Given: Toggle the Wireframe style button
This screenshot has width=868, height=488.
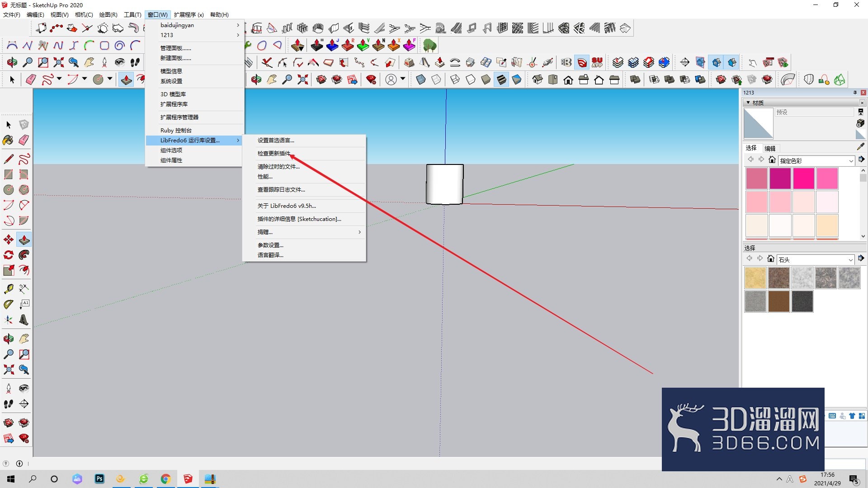Looking at the screenshot, I should 455,80.
